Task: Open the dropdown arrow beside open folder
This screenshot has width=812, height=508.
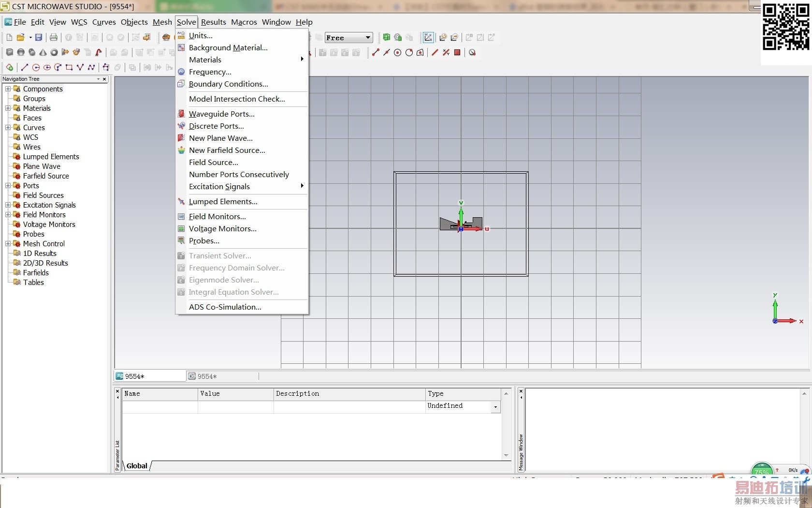Action: (x=30, y=37)
